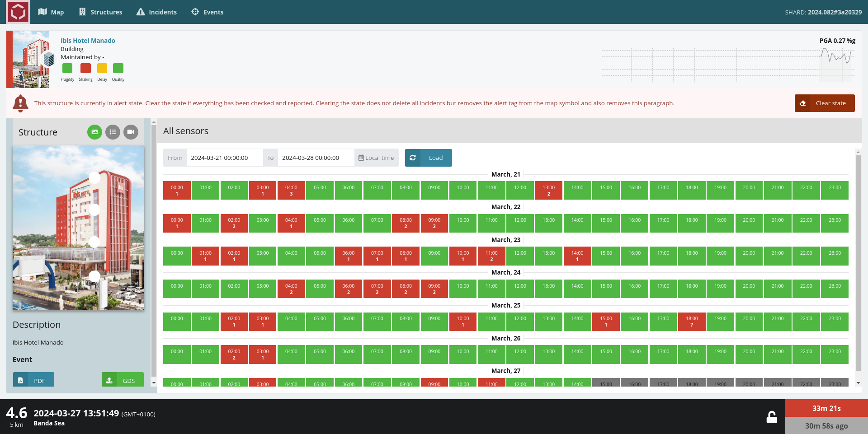Click the sensor panel scrollbar up arrow
The height and width of the screenshot is (434, 868).
pos(858,152)
